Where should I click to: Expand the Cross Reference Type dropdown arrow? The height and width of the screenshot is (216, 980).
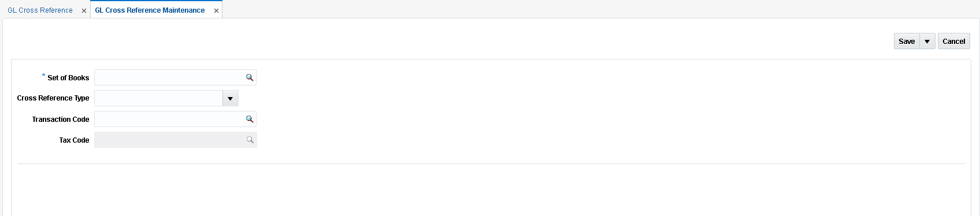click(x=230, y=98)
